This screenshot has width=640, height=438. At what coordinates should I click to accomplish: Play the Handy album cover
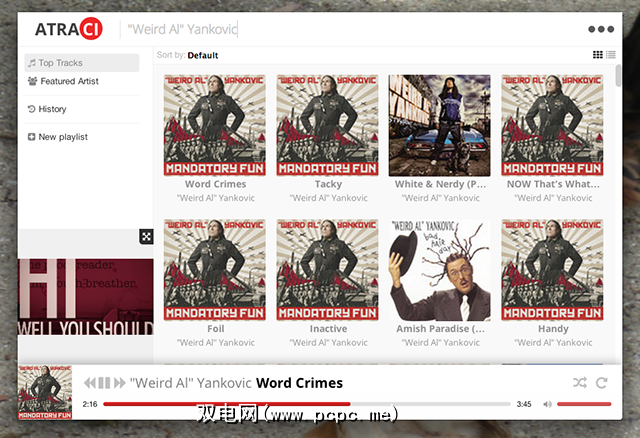click(x=552, y=270)
